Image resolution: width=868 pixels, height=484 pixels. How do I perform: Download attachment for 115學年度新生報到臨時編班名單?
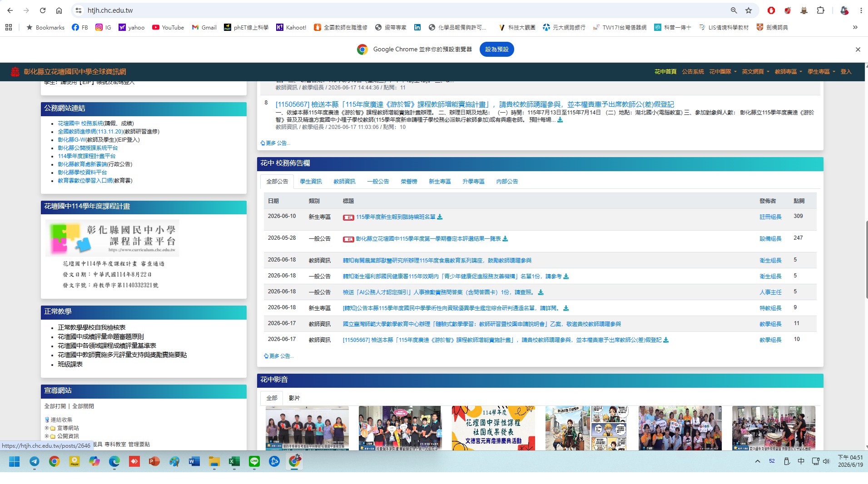click(440, 217)
